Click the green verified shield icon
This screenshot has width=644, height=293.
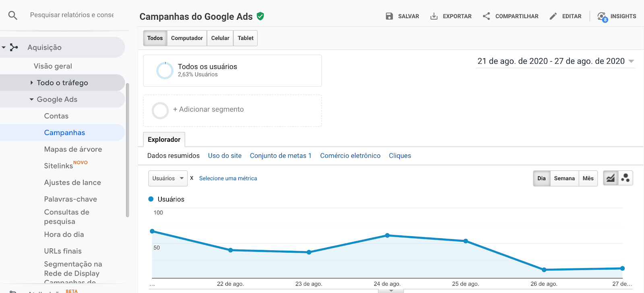click(260, 16)
